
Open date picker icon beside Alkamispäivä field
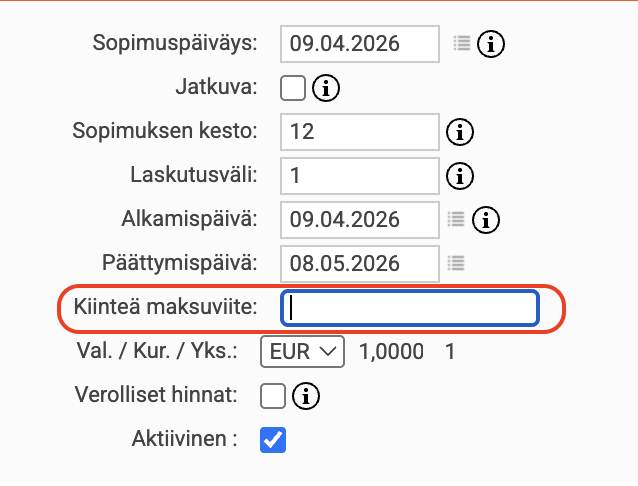pos(456,219)
